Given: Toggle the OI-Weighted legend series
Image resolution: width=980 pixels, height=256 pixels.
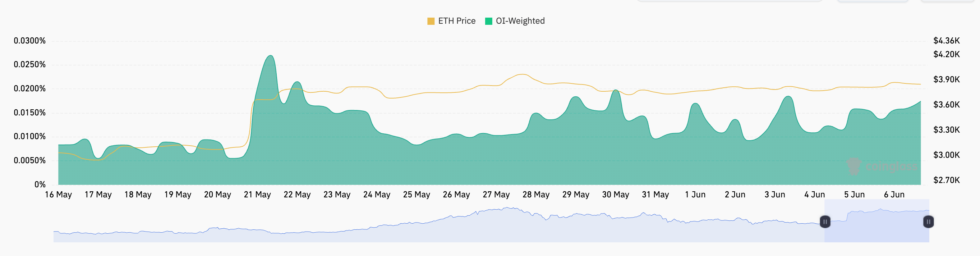Looking at the screenshot, I should click(x=520, y=21).
